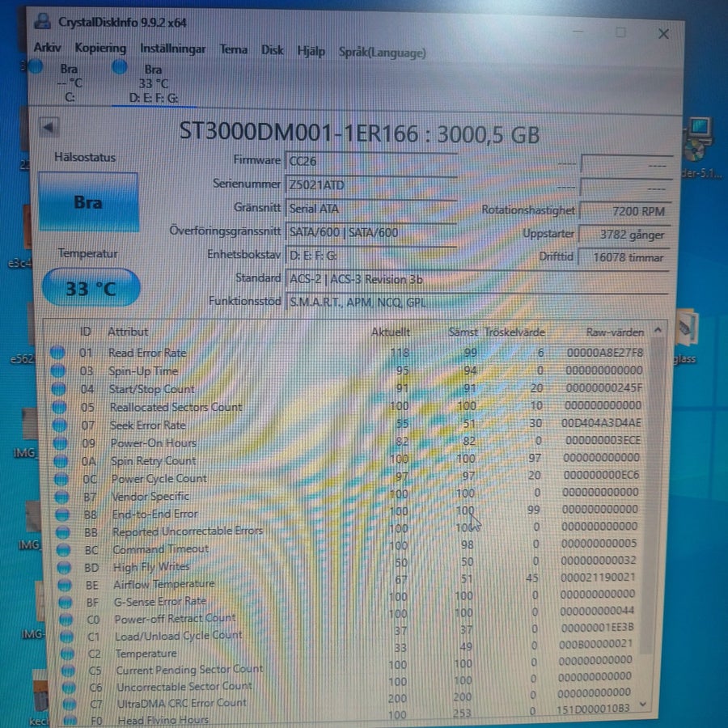This screenshot has height=728, width=728.
Task: Click scroll up arrow in SMART list
Action: pyautogui.click(x=658, y=330)
